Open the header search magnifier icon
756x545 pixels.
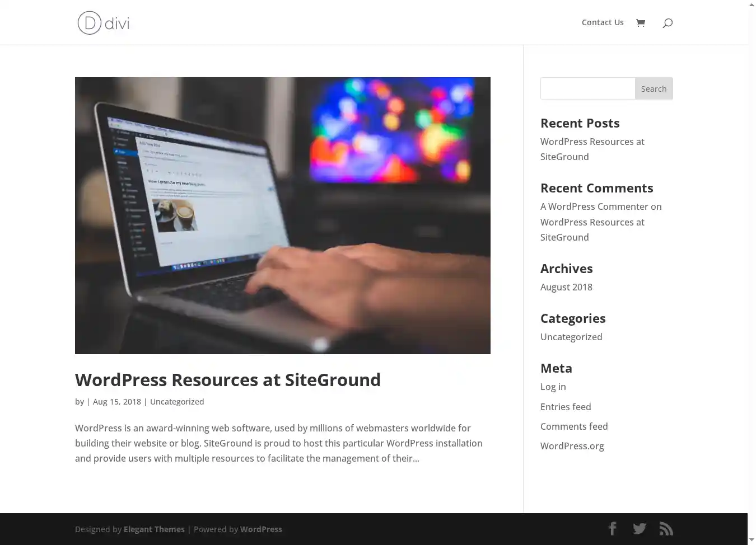[x=667, y=23]
